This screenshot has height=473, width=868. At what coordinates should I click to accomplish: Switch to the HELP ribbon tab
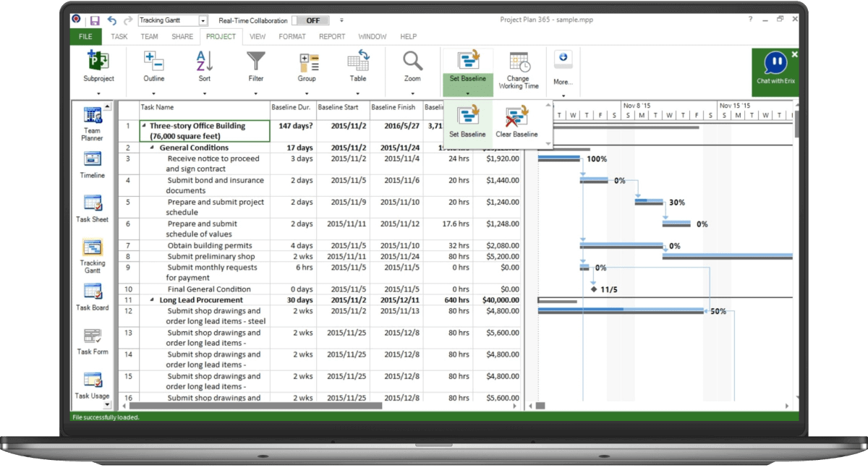click(x=409, y=37)
